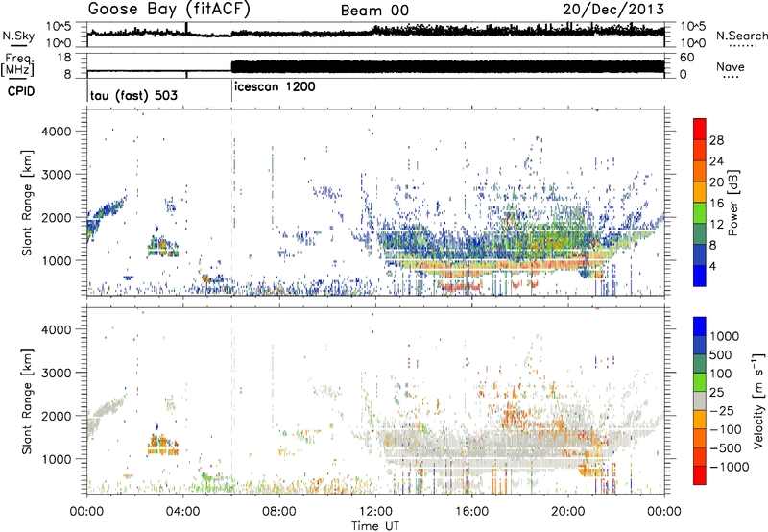Pick the yellow-orange segment of the Power colorbar
Image resolution: width=768 pixels, height=532 pixels.
click(x=700, y=192)
